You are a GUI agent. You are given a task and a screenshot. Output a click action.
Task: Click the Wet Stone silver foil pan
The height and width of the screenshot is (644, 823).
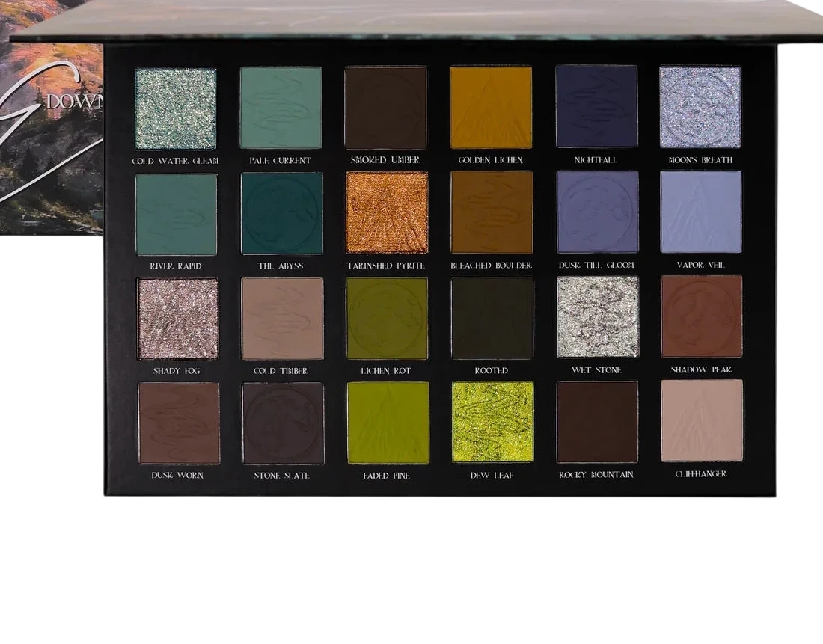coord(598,317)
